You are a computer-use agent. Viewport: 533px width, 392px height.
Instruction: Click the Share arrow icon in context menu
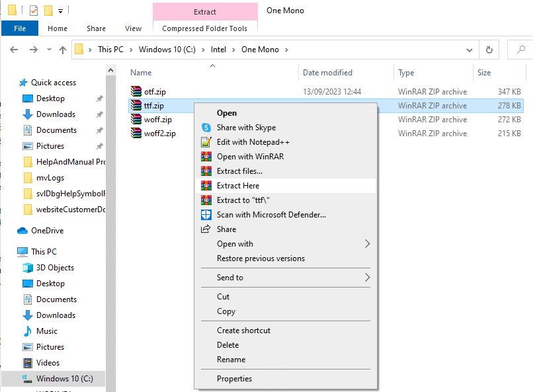point(206,229)
